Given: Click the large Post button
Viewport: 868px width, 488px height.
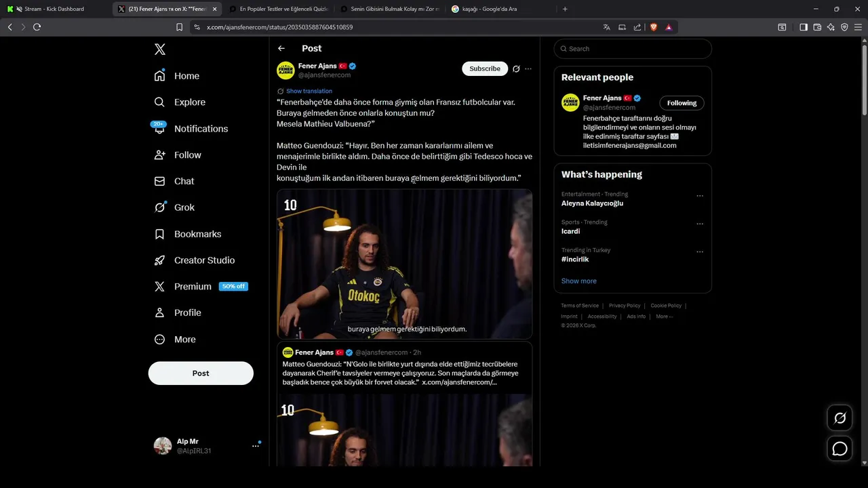Looking at the screenshot, I should pyautogui.click(x=201, y=373).
